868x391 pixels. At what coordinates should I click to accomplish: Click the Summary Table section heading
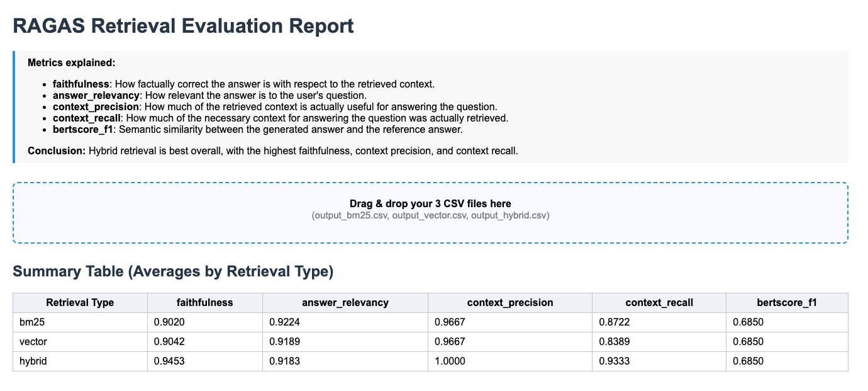pyautogui.click(x=173, y=271)
